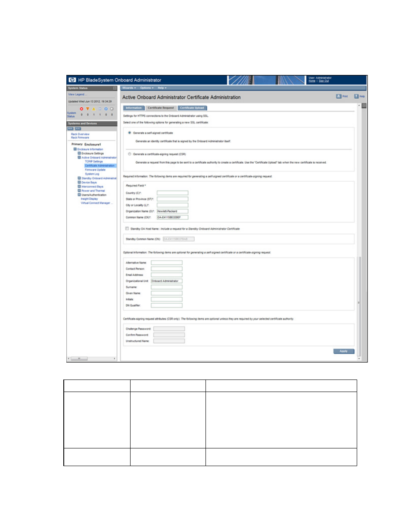The width and height of the screenshot is (411, 532).
Task: Expand the Standby Onboard Administrator node
Action: [79, 178]
